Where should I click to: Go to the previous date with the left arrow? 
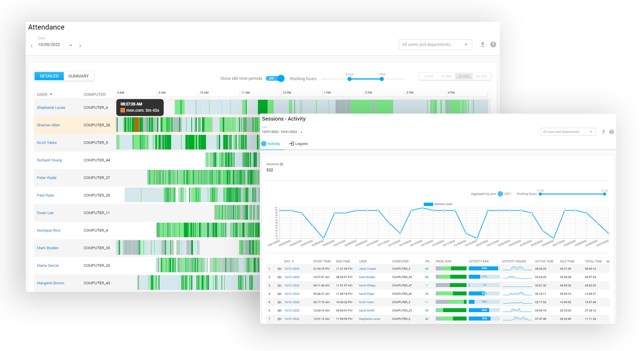32,46
